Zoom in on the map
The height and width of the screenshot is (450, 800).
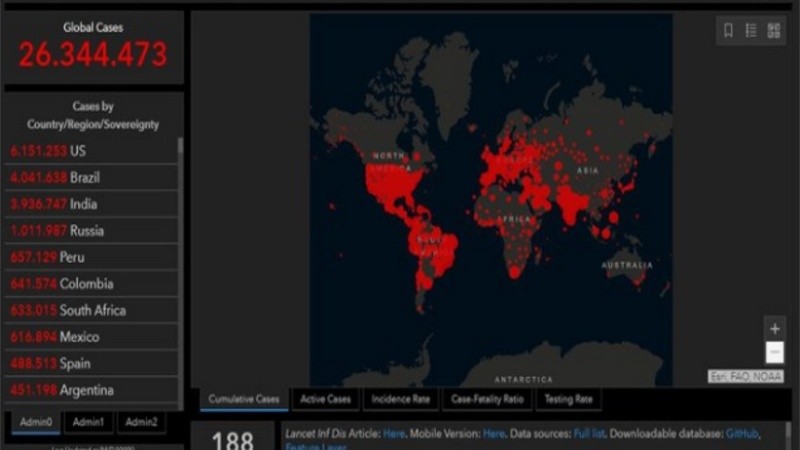[774, 328]
